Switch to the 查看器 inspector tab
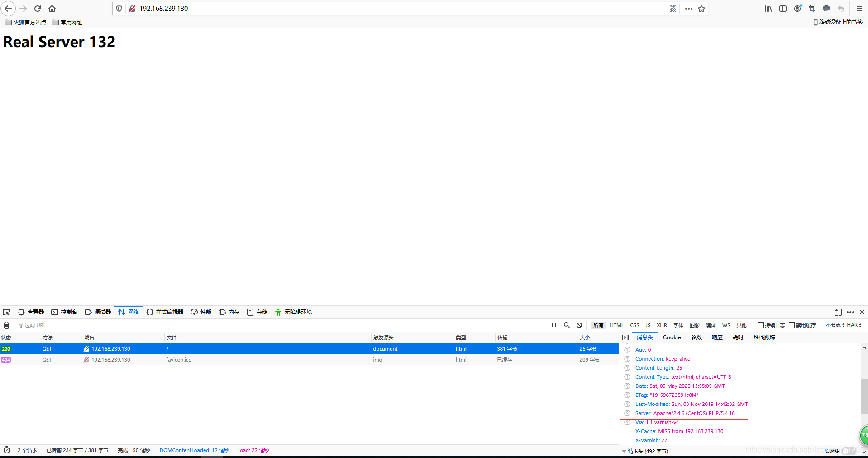Image resolution: width=868 pixels, height=458 pixels. pos(31,312)
